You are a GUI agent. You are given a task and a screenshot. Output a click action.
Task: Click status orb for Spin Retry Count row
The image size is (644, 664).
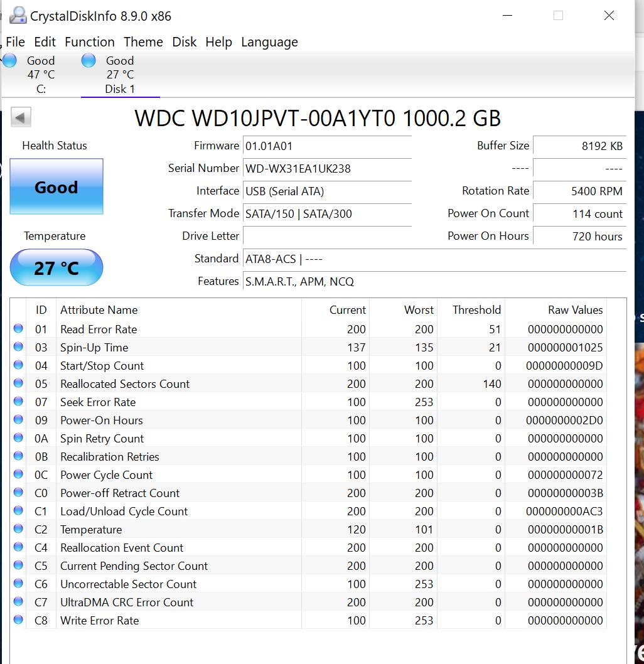(18, 438)
